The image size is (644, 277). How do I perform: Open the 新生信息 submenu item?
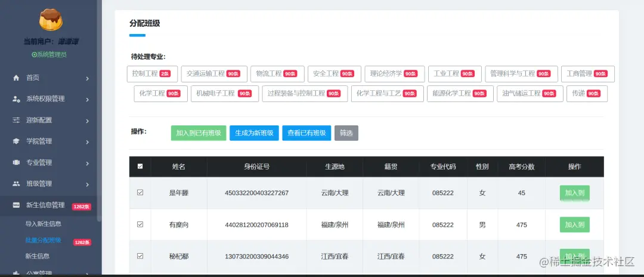coord(38,256)
